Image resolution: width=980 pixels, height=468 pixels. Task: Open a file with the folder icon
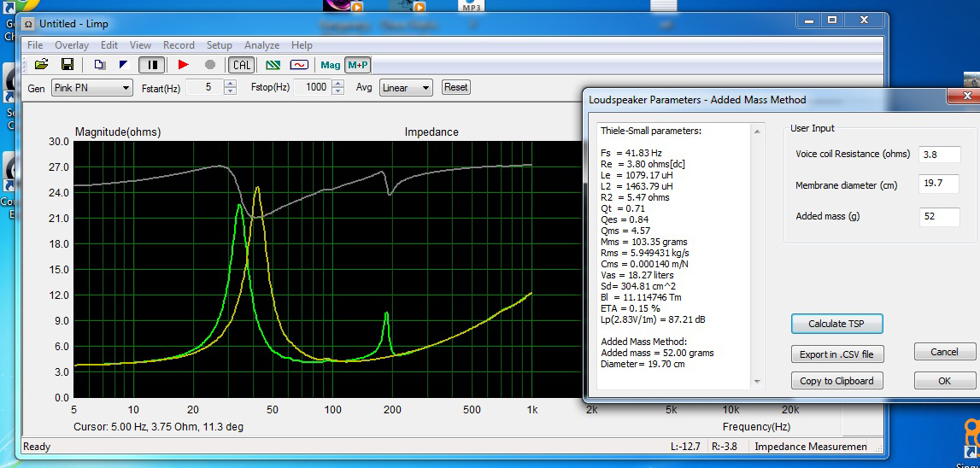pyautogui.click(x=42, y=64)
